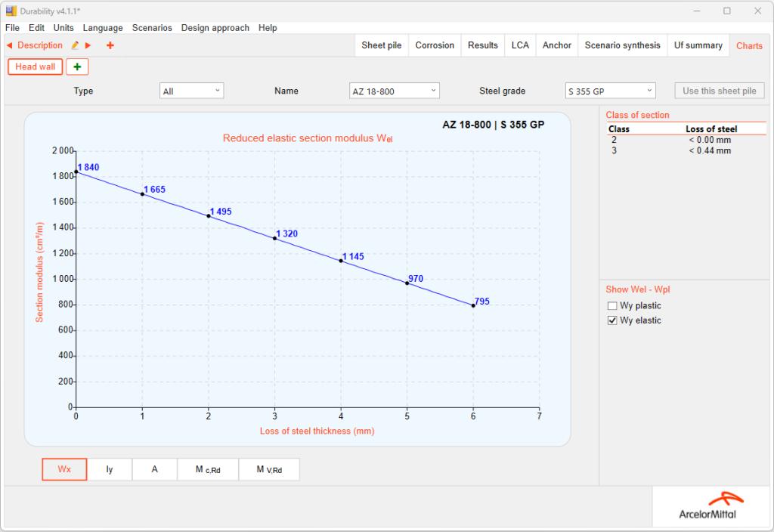Click the Show Wel - Wpl heading
Image resolution: width=774 pixels, height=532 pixels.
point(638,289)
